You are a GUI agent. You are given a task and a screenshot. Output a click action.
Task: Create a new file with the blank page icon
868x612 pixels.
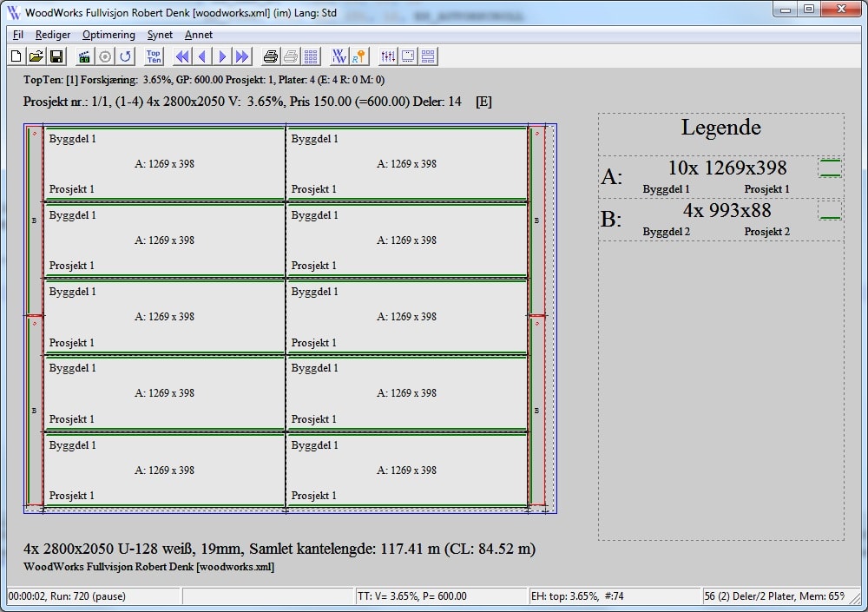[16, 56]
